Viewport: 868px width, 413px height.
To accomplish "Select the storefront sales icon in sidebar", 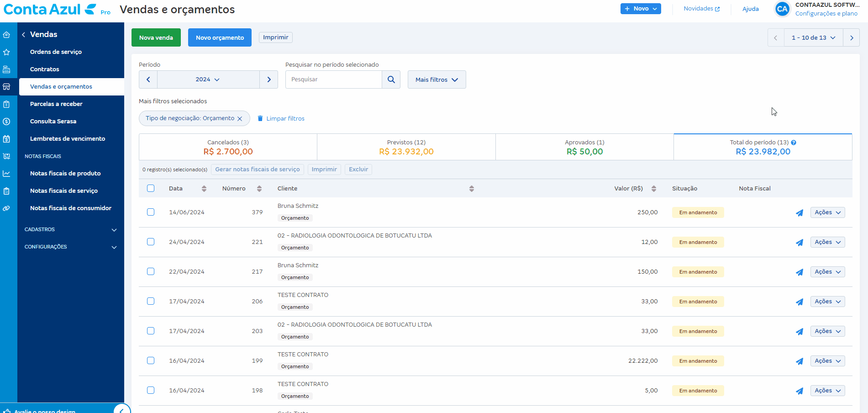I will [6, 87].
